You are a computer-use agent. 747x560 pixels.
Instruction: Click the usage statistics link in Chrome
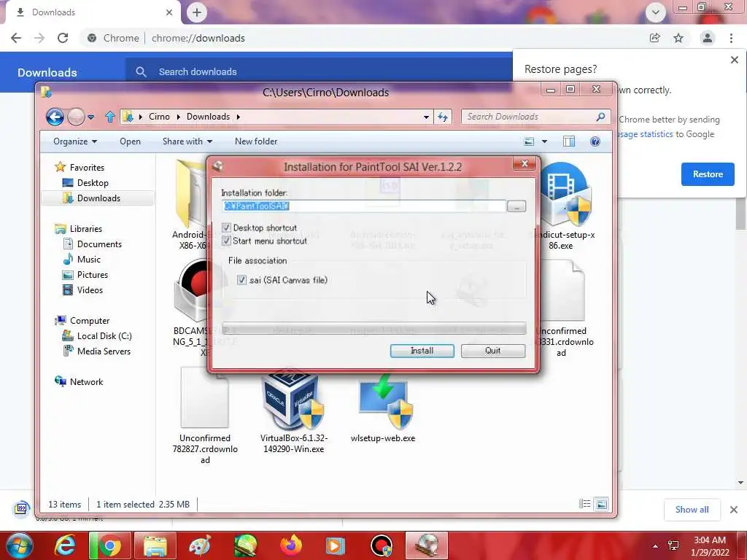(x=646, y=134)
